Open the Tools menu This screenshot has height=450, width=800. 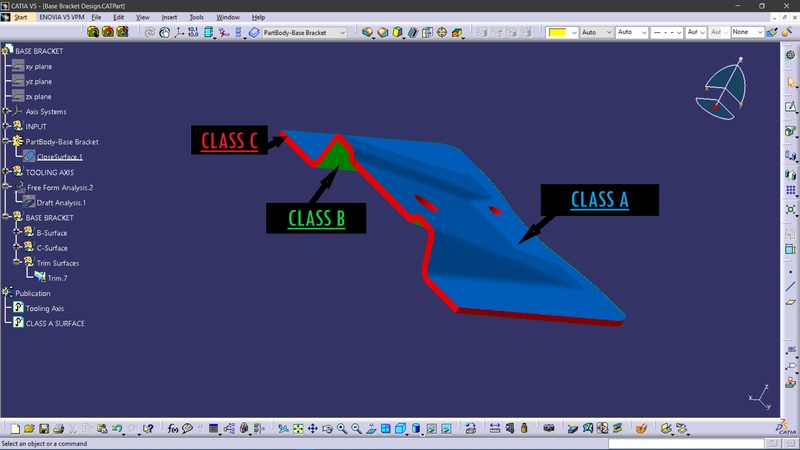coord(196,17)
